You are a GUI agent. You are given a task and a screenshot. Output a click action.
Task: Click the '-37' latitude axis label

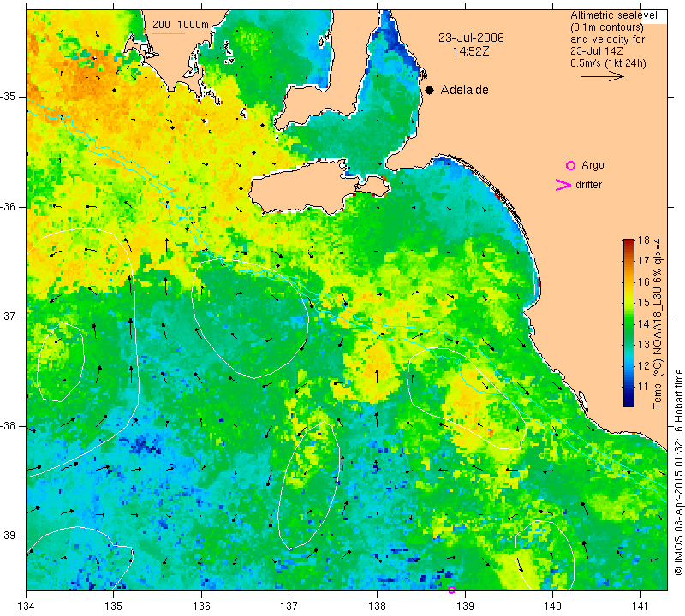tap(8, 316)
